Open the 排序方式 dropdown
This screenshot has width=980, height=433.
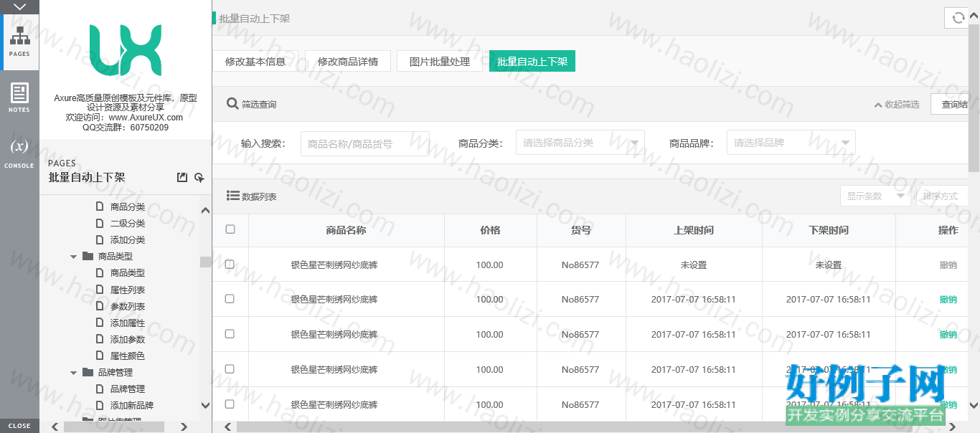click(943, 196)
